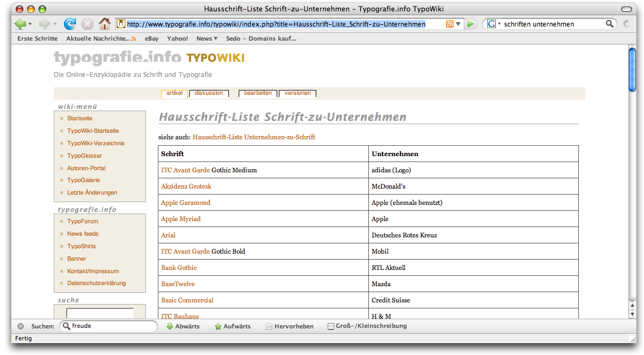Open the Erste Schritte bookmark
The width and height of the screenshot is (644, 355).
pos(37,38)
